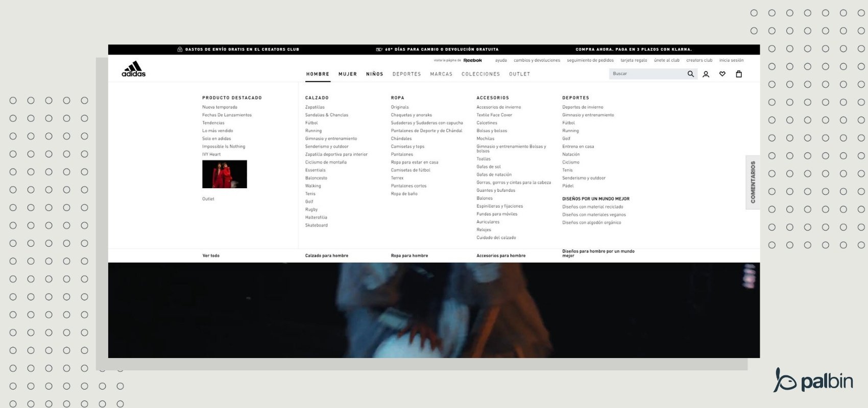Click the palbin logo

pos(813,380)
